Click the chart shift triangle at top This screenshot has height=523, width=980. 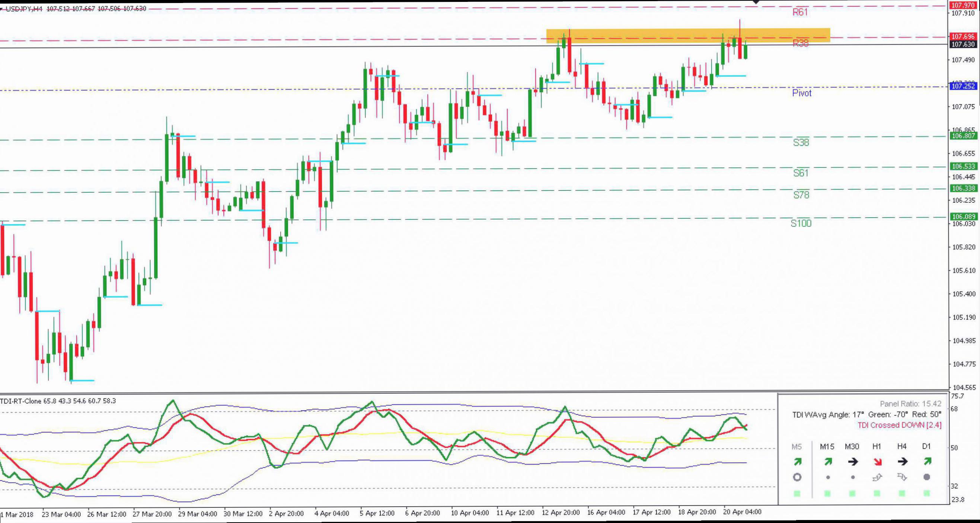point(756,2)
